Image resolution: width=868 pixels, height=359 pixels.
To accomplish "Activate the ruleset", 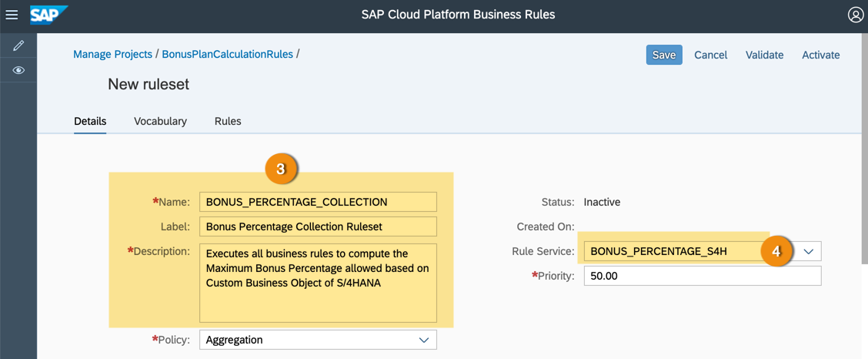I will click(x=820, y=55).
